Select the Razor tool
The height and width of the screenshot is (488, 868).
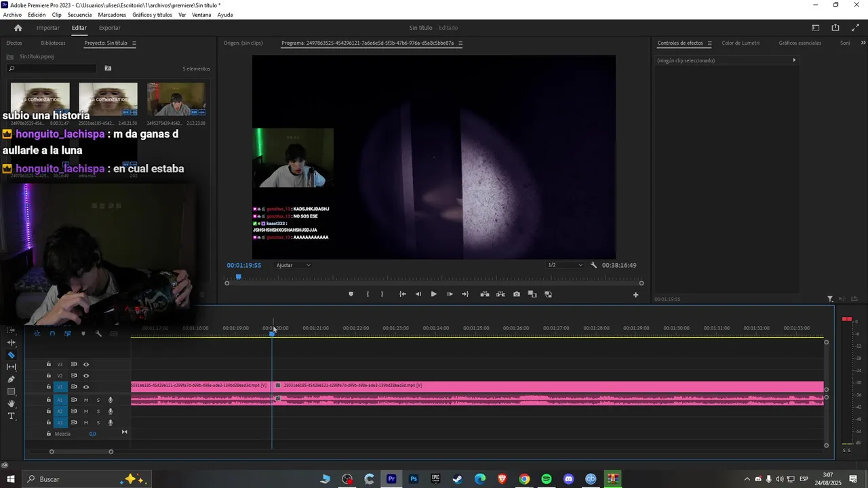[11, 354]
